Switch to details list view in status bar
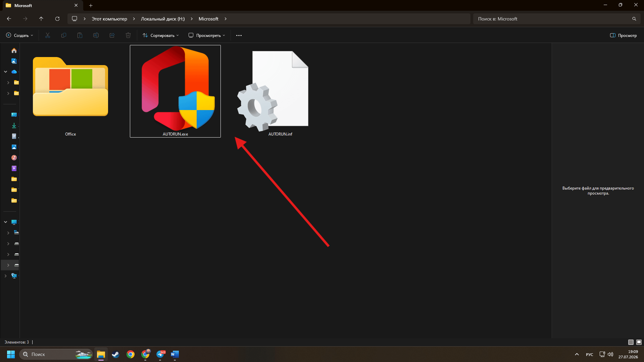 [x=631, y=342]
